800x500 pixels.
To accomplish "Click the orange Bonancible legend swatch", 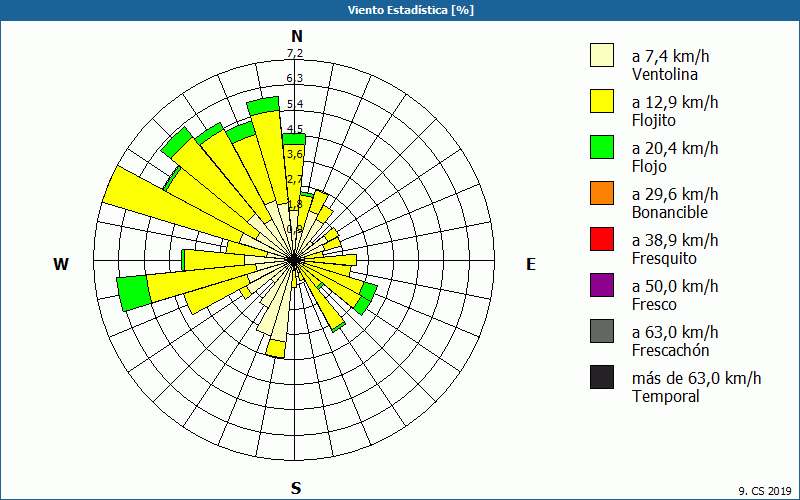I will pyautogui.click(x=602, y=193).
